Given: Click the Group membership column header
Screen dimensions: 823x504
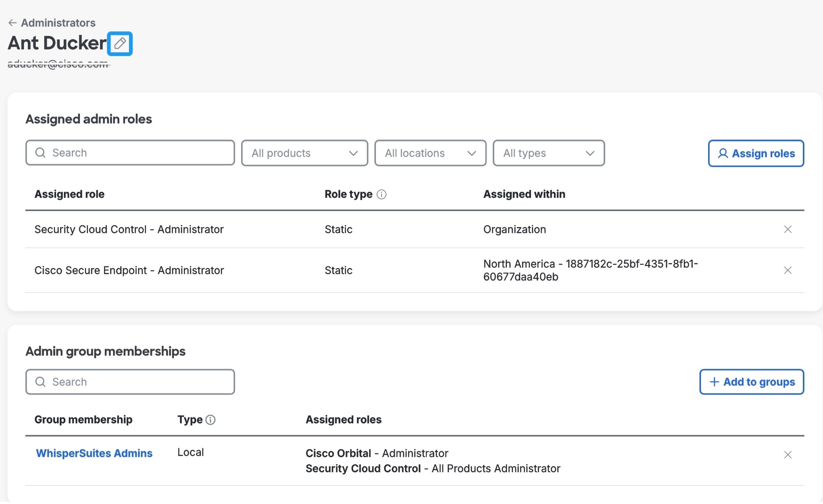Looking at the screenshot, I should [83, 419].
